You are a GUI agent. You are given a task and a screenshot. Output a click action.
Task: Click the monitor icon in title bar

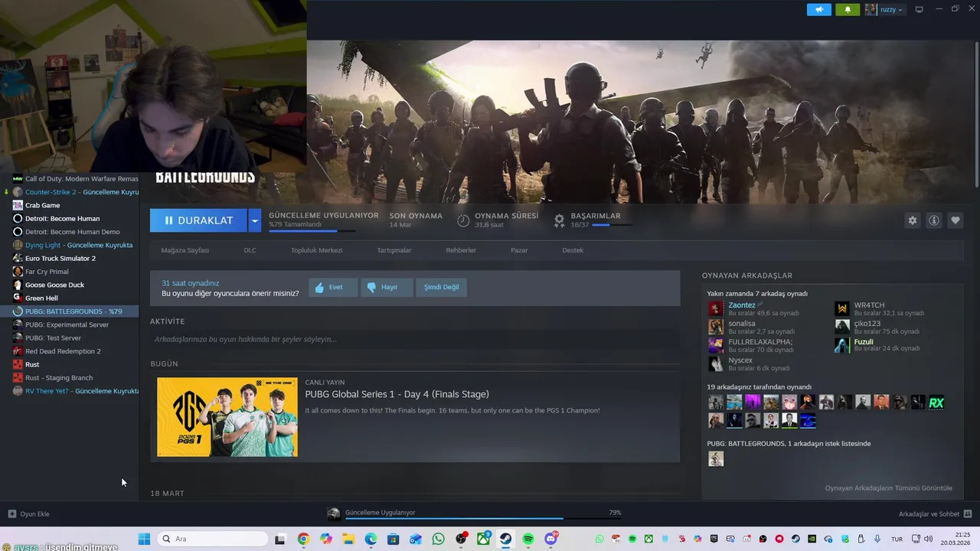(x=920, y=9)
